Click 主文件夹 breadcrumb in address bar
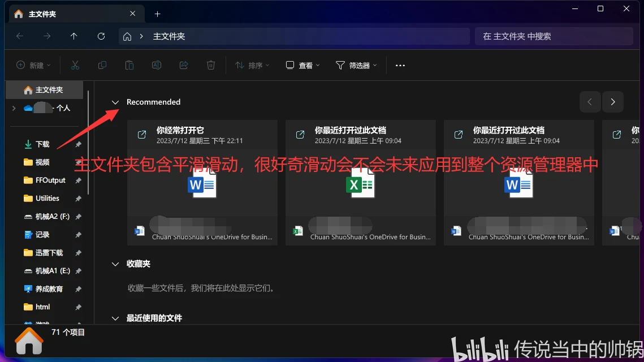 pyautogui.click(x=169, y=37)
